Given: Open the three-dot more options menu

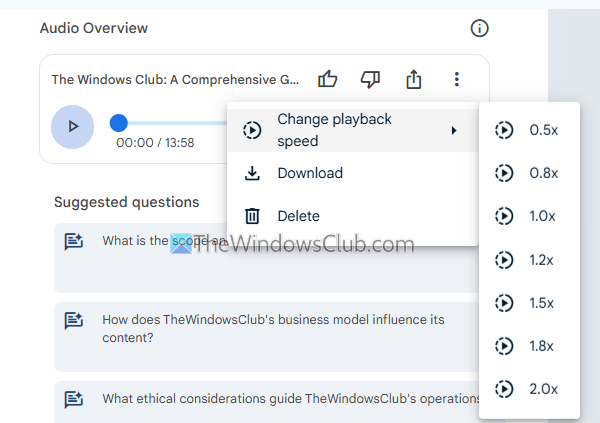Looking at the screenshot, I should [456, 79].
